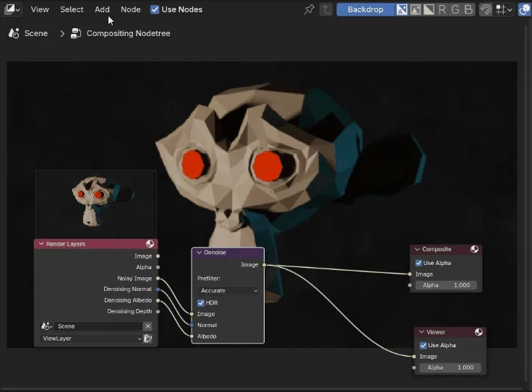Switch backdrop to Green channel display
This screenshot has width=532, height=392.
click(455, 9)
